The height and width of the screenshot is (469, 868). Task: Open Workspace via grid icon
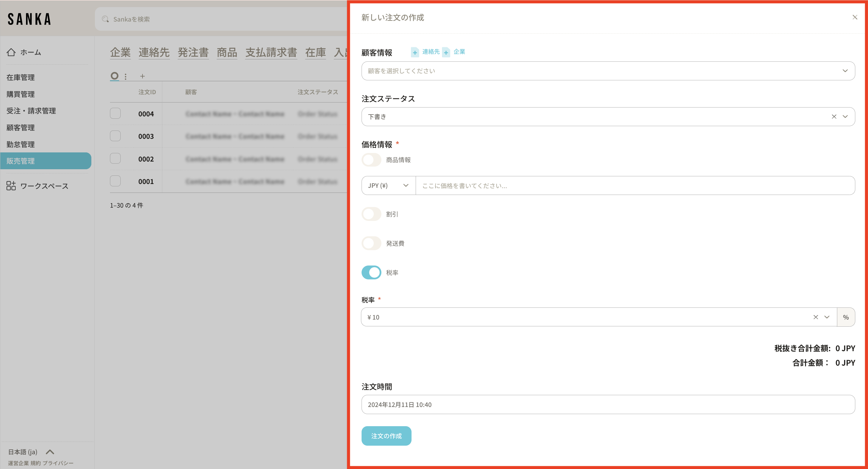pyautogui.click(x=11, y=185)
